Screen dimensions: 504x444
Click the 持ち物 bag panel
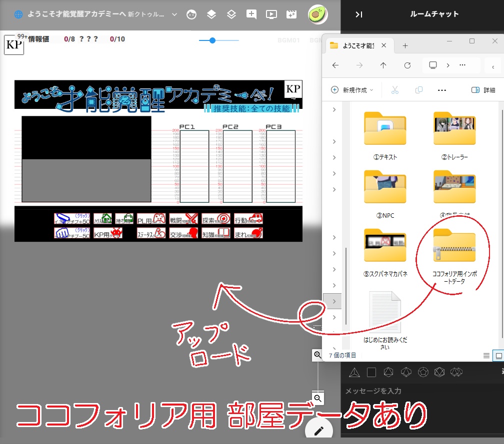coord(124,219)
